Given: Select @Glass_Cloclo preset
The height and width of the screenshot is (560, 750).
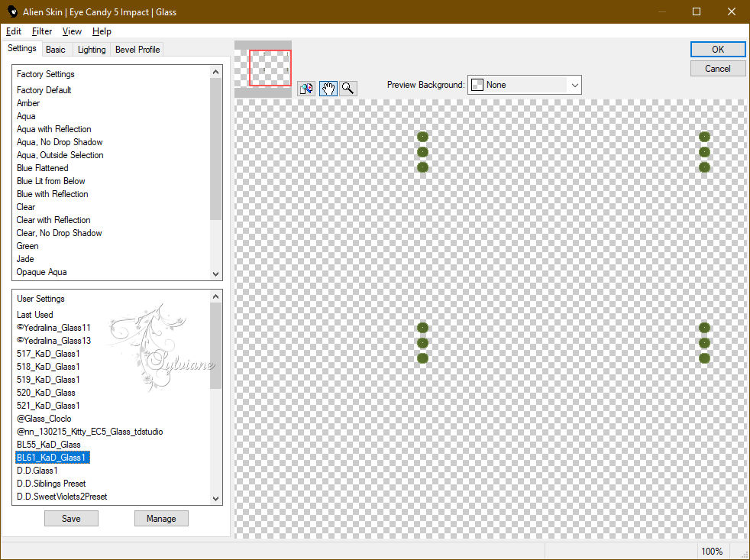Looking at the screenshot, I should pos(44,419).
